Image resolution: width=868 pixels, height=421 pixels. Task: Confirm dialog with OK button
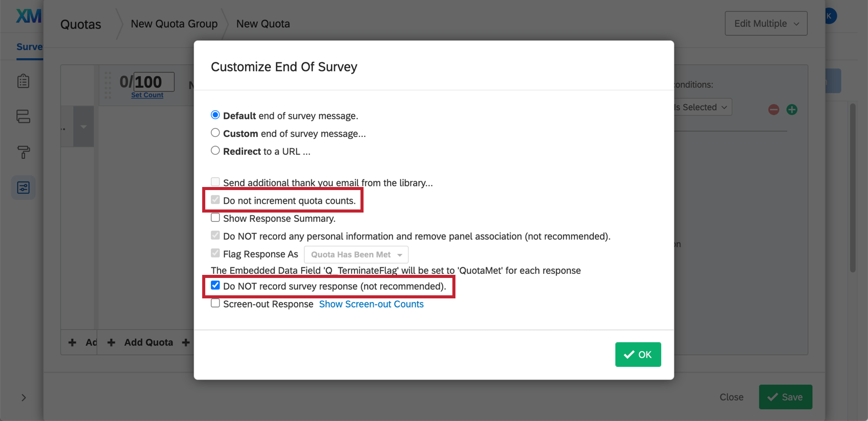[638, 355]
